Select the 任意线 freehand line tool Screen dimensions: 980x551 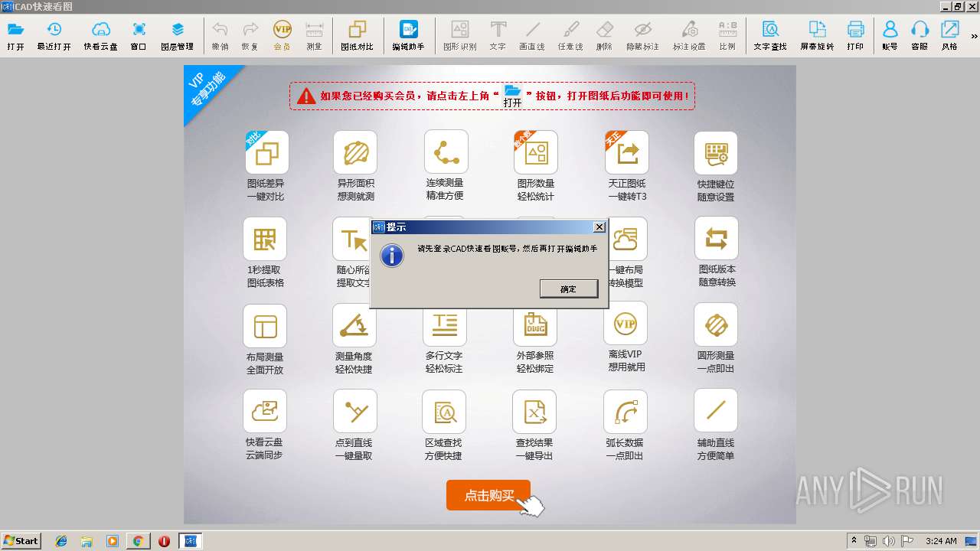click(570, 35)
